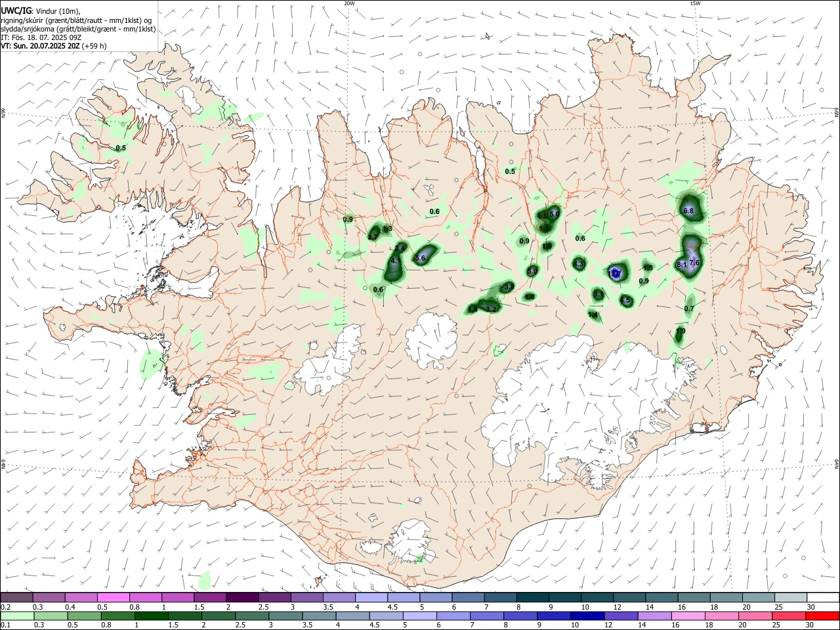Select darkest purple 2–2.5 swatch in snow scale
840x630 pixels.
click(x=242, y=597)
